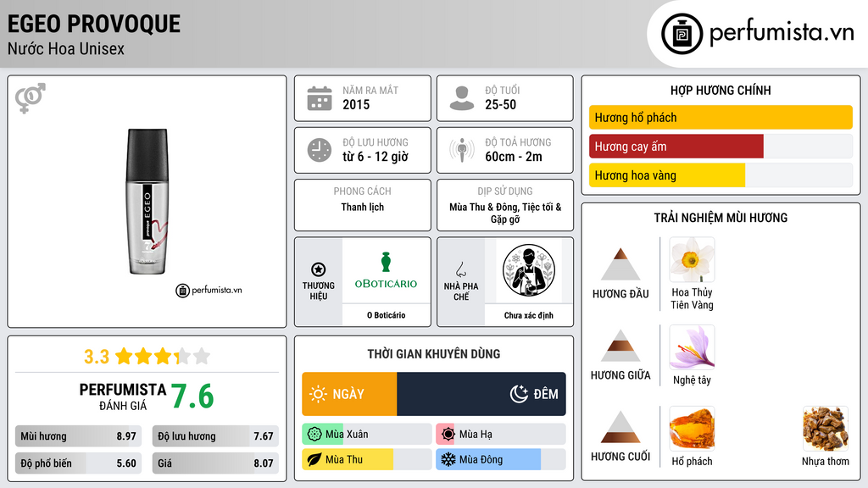Click the Hương giữa pyramid icon
Screen dimensions: 868x488
[620, 346]
